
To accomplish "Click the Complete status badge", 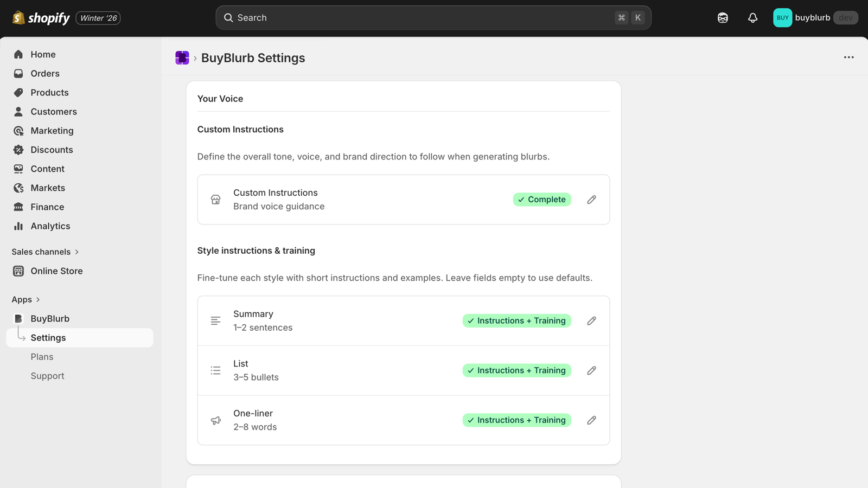I will (x=542, y=200).
